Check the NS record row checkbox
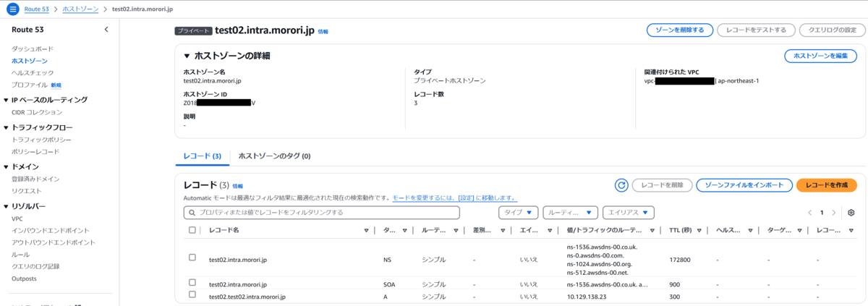The height and width of the screenshot is (306, 868). (x=192, y=258)
